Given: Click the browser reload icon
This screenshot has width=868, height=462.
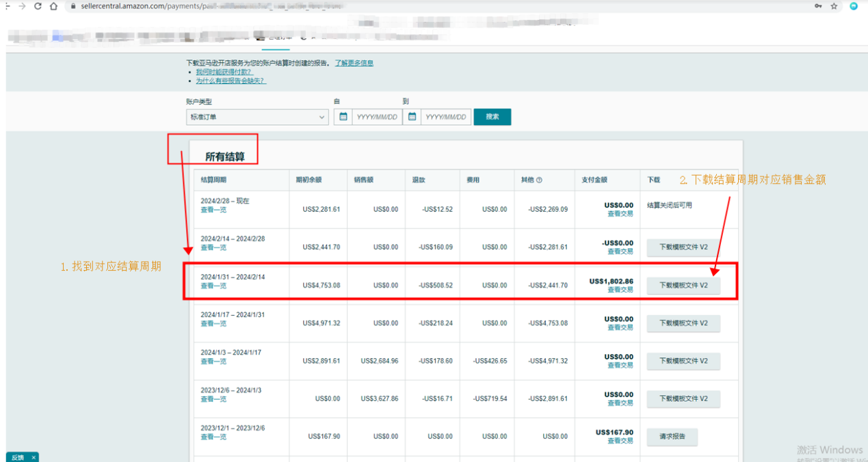Looking at the screenshot, I should (x=38, y=6).
